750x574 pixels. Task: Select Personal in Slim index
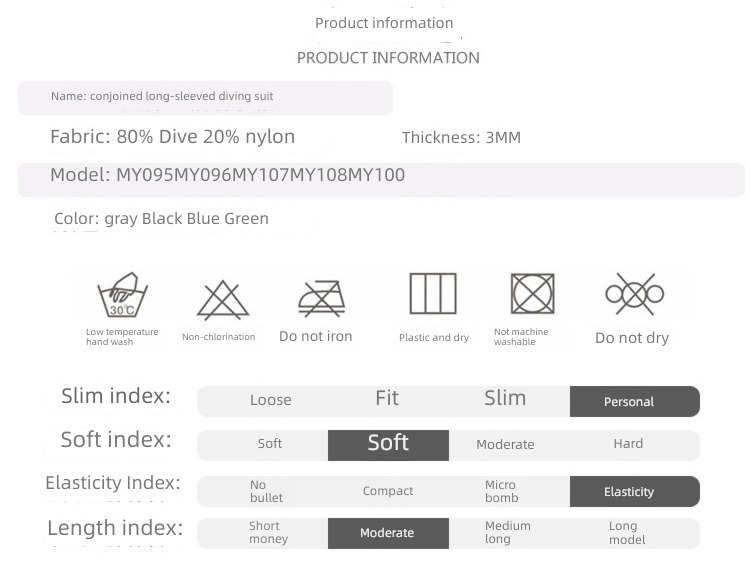coord(635,401)
